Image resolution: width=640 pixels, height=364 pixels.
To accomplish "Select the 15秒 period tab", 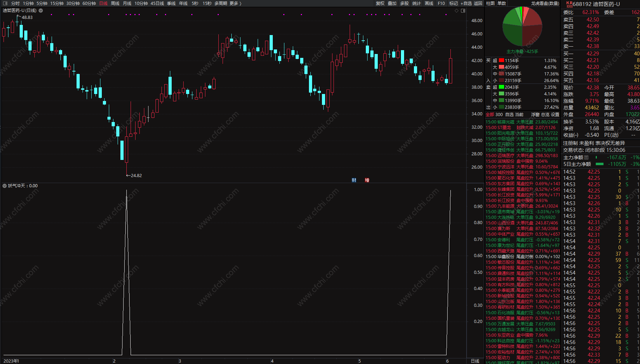I will tap(207, 3).
